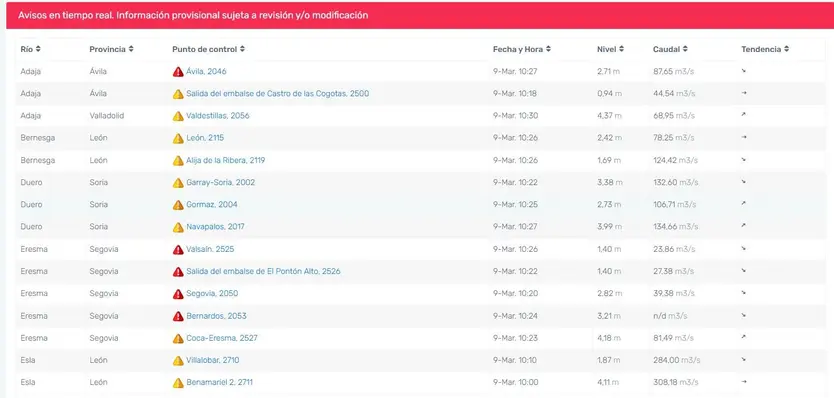The height and width of the screenshot is (398, 834).
Task: Select the nivel value 3,21 m
Action: pos(608,316)
